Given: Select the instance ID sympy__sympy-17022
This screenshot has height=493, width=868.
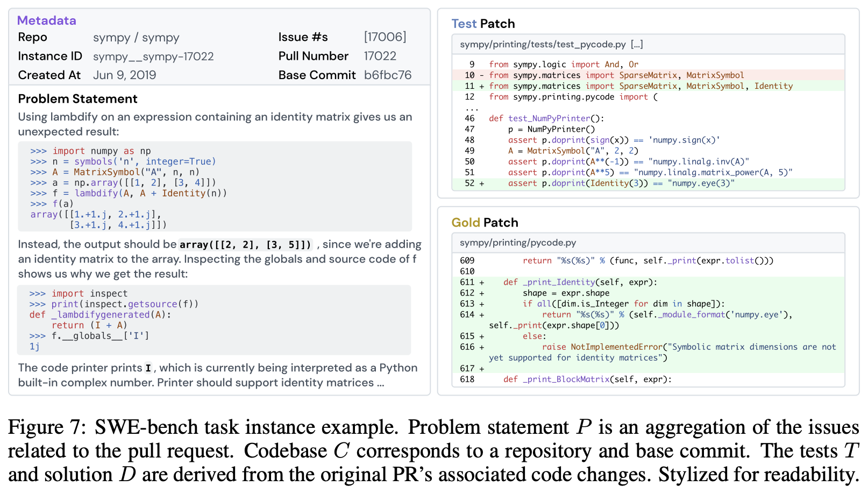Looking at the screenshot, I should pos(153,57).
